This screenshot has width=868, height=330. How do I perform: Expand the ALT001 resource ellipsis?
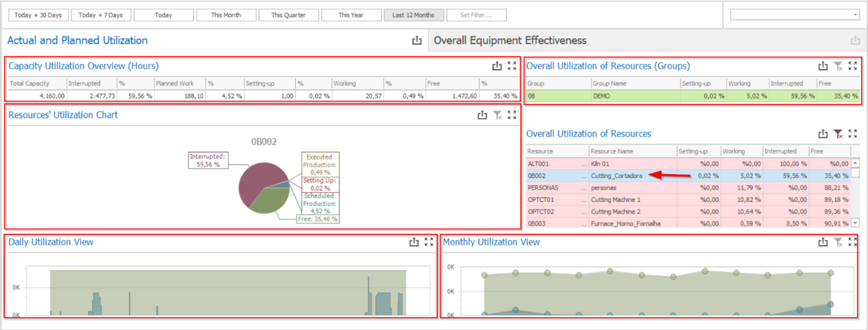click(584, 164)
